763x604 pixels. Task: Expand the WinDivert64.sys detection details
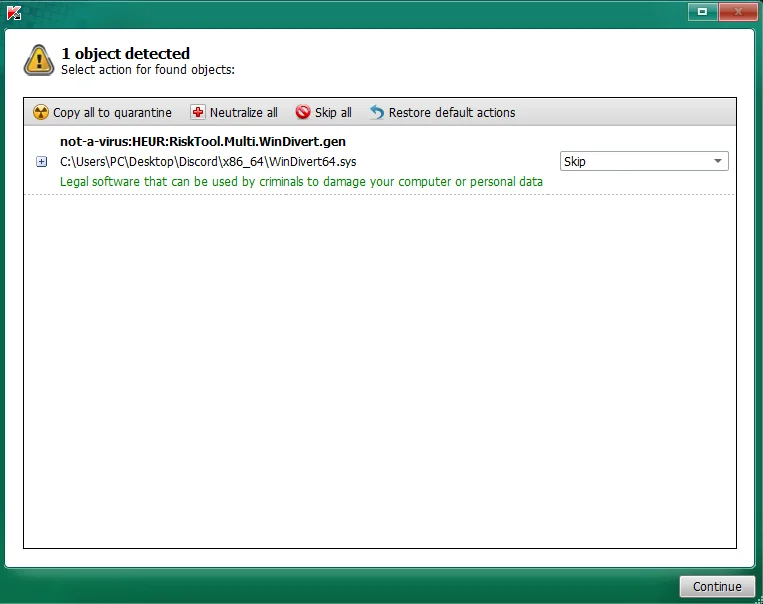coord(42,162)
